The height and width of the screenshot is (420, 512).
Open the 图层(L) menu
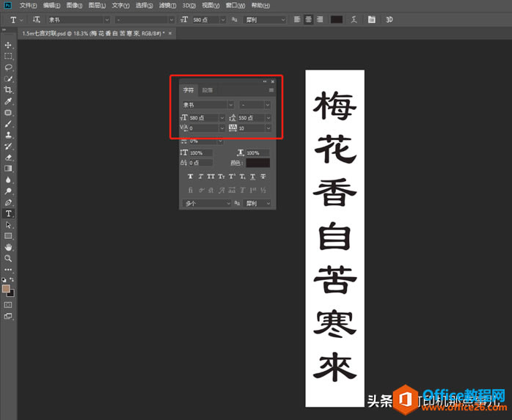[97, 6]
